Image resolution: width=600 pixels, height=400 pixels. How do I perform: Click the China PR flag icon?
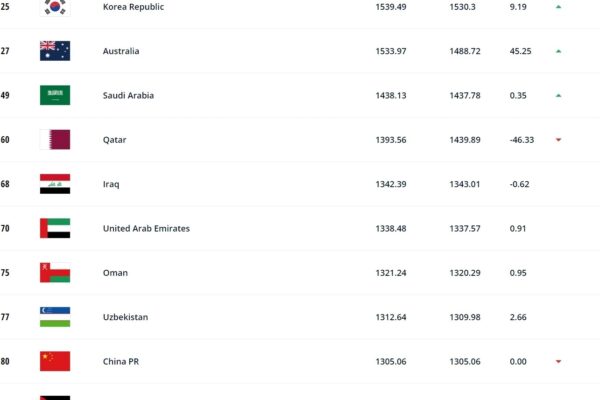55,361
